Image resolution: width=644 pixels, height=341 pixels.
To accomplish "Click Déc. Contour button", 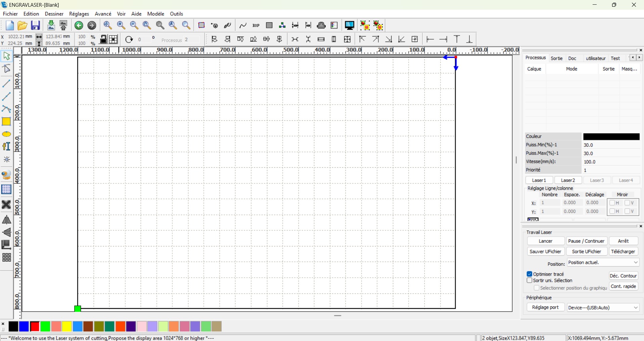I will tap(624, 276).
